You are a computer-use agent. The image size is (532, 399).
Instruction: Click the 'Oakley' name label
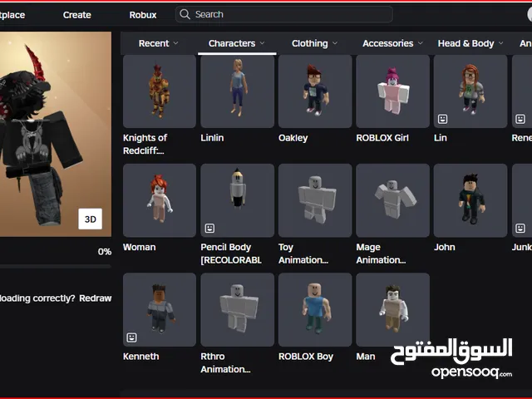[x=293, y=138]
